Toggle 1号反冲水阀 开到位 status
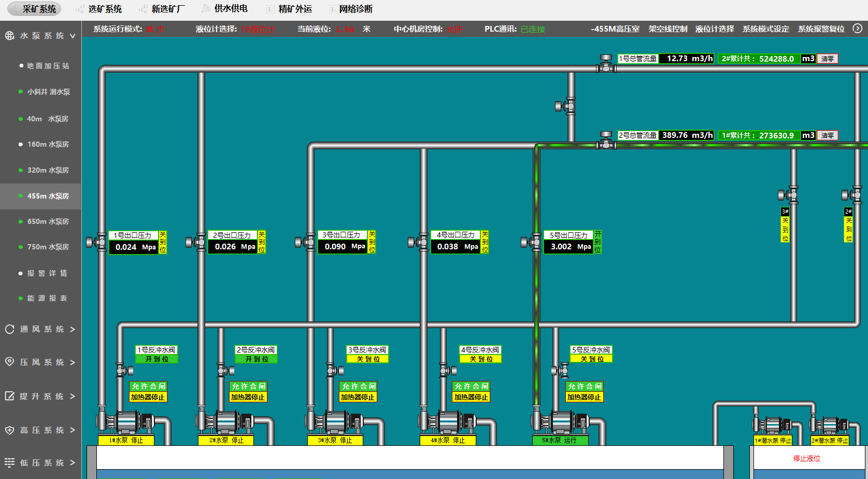The image size is (868, 479). click(156, 359)
